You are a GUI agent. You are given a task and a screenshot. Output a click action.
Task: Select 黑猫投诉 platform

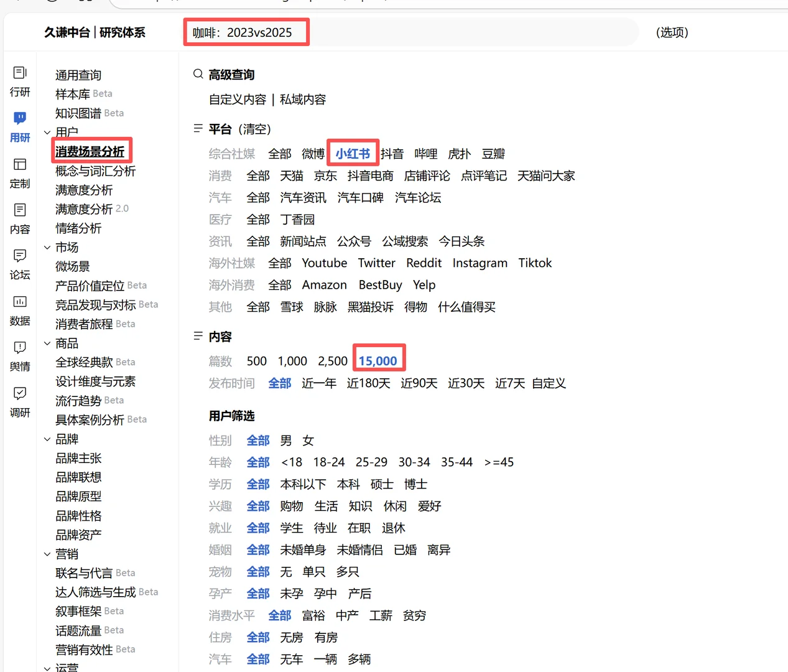point(371,307)
